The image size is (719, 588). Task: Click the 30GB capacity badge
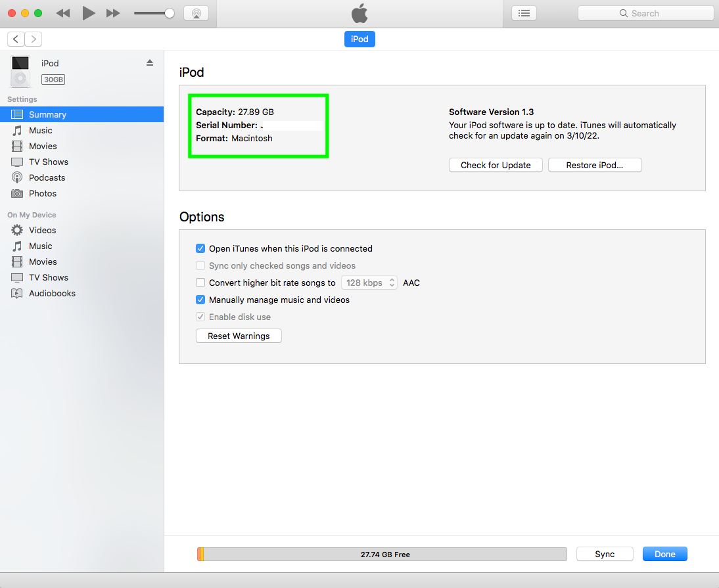tap(53, 79)
